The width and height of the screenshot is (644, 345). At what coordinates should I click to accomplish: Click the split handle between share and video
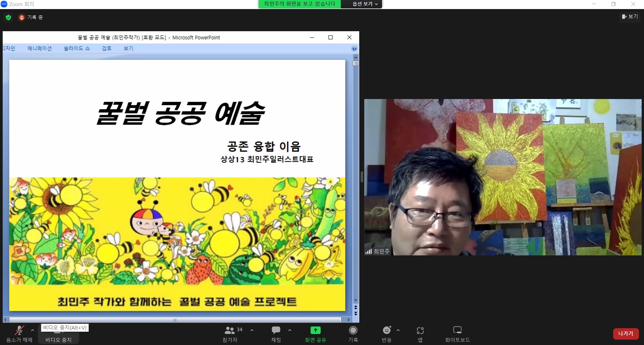click(x=362, y=177)
